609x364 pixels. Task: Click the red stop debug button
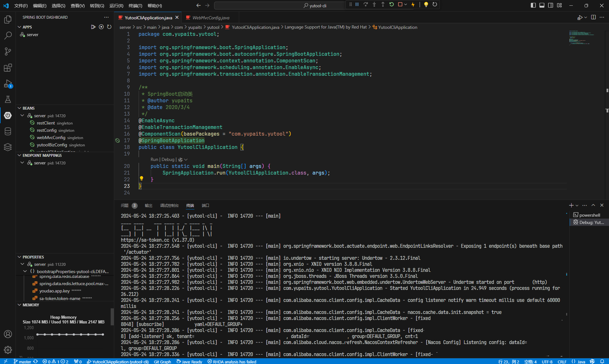point(400,4)
